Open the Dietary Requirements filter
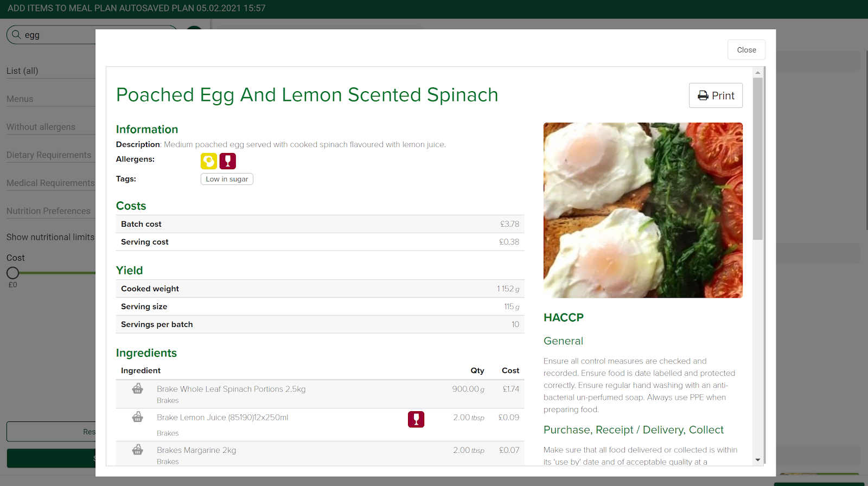The width and height of the screenshot is (868, 486). point(51,155)
